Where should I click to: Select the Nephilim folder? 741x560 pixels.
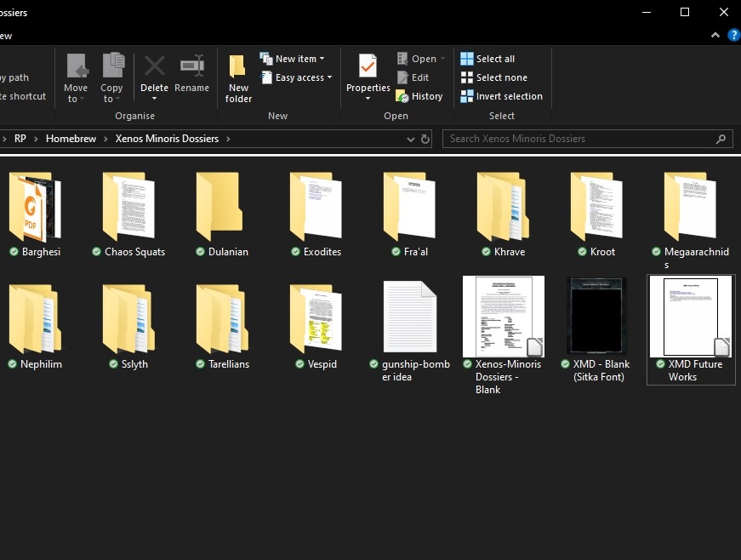coord(35,319)
